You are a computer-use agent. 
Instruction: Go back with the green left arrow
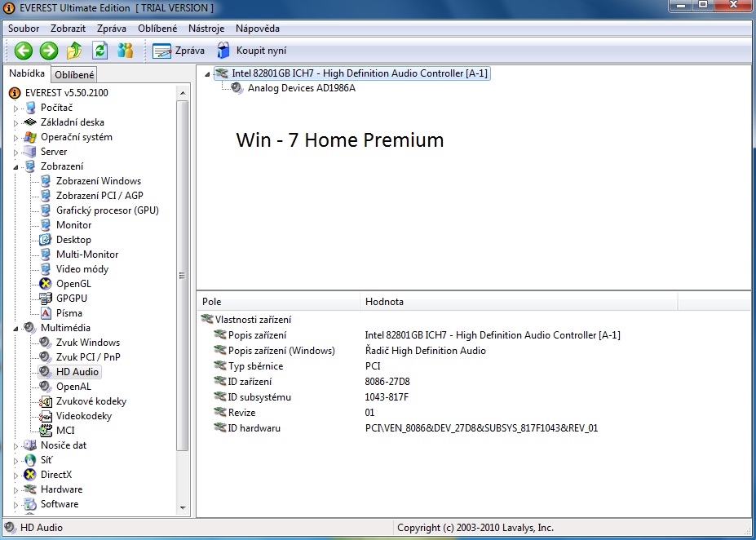(x=23, y=51)
